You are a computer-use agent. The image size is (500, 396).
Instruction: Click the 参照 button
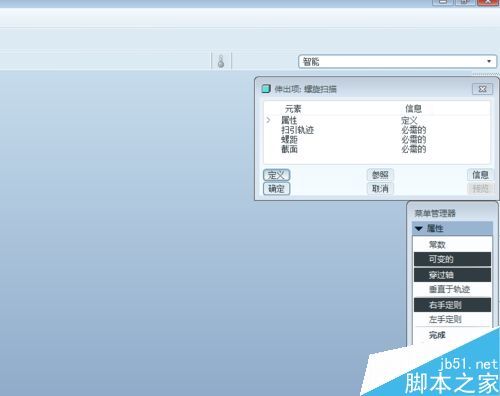(380, 175)
